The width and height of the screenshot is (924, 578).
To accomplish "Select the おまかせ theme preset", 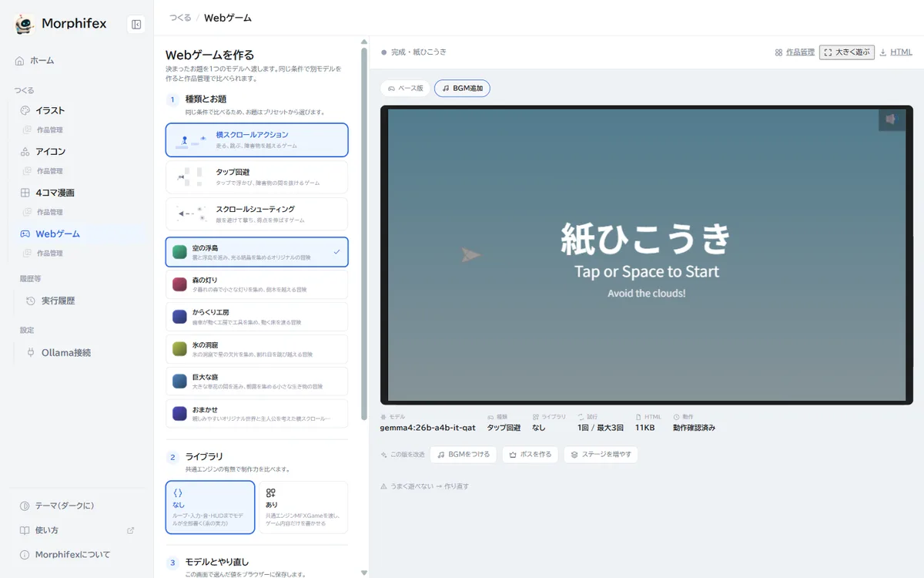I will tap(256, 414).
